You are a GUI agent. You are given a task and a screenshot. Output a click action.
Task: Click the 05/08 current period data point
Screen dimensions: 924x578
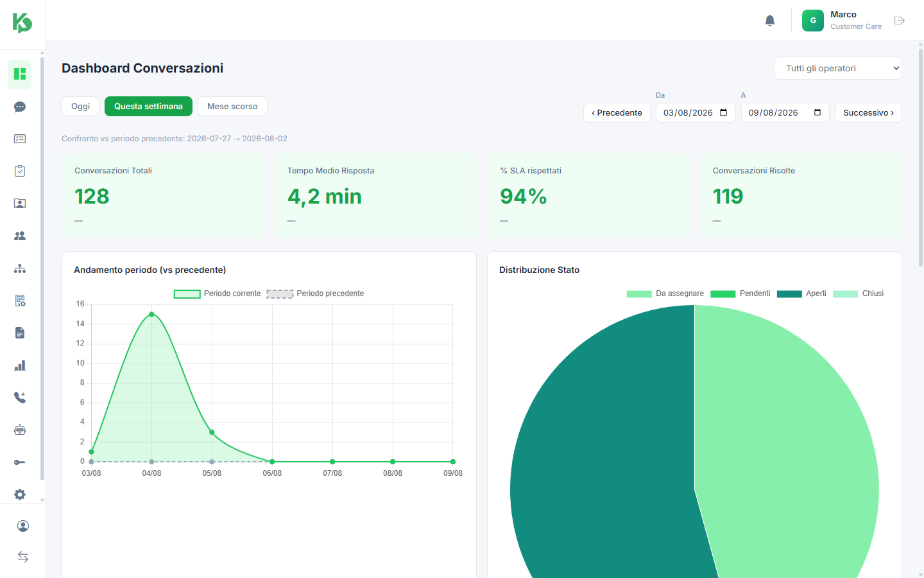(x=212, y=432)
